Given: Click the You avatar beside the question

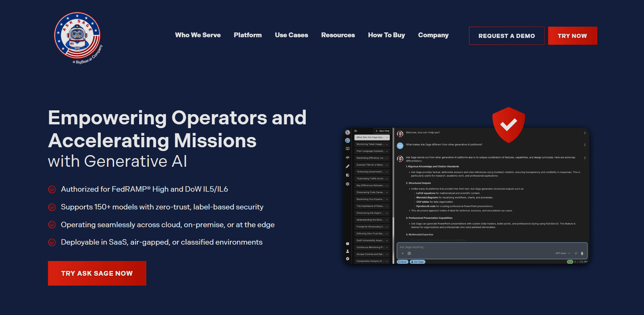Looking at the screenshot, I should [x=400, y=146].
